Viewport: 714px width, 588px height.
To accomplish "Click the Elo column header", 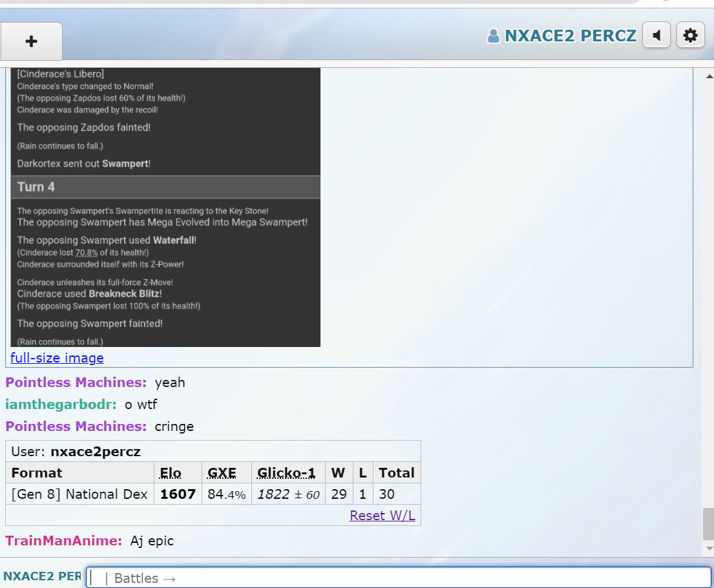I will [x=171, y=472].
